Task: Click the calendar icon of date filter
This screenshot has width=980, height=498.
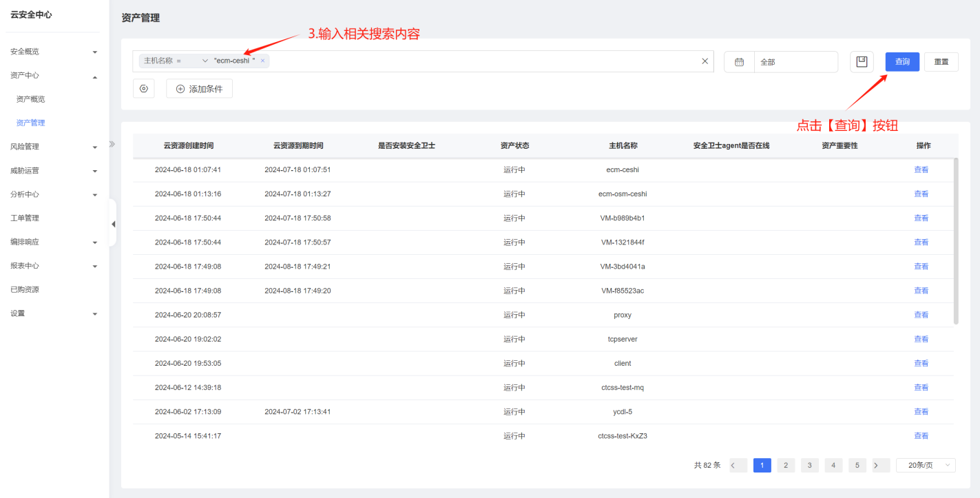Action: [739, 62]
